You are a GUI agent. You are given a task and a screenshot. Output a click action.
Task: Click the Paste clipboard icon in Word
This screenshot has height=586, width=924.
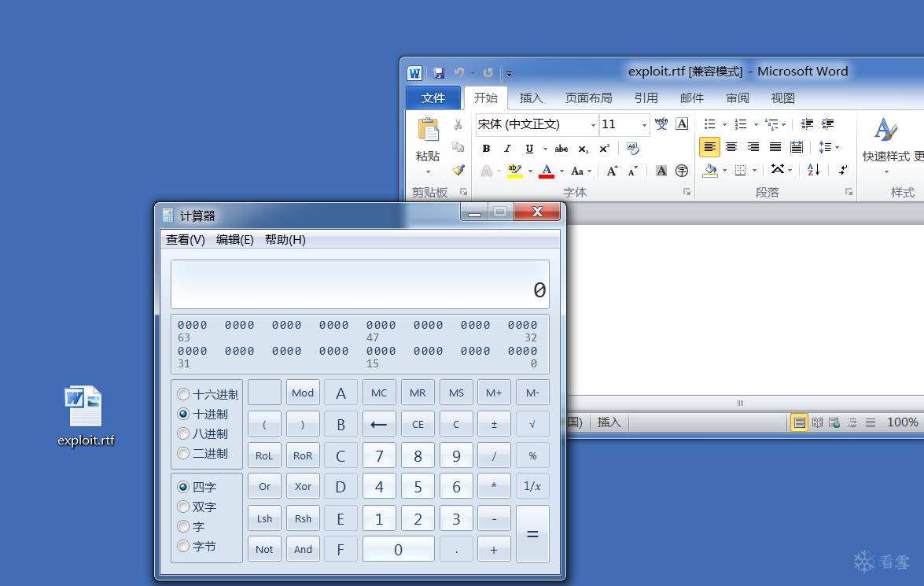[428, 130]
